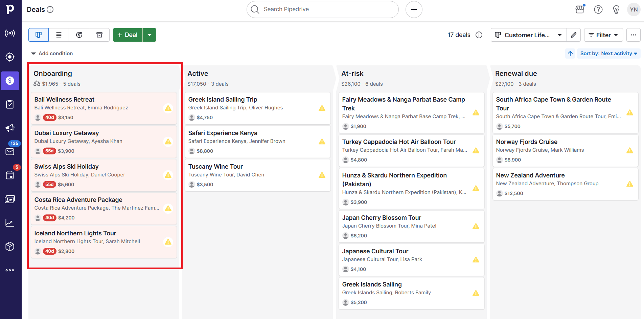644x319 pixels.
Task: Open Greek Island Sailing Trip deal
Action: coord(258,108)
